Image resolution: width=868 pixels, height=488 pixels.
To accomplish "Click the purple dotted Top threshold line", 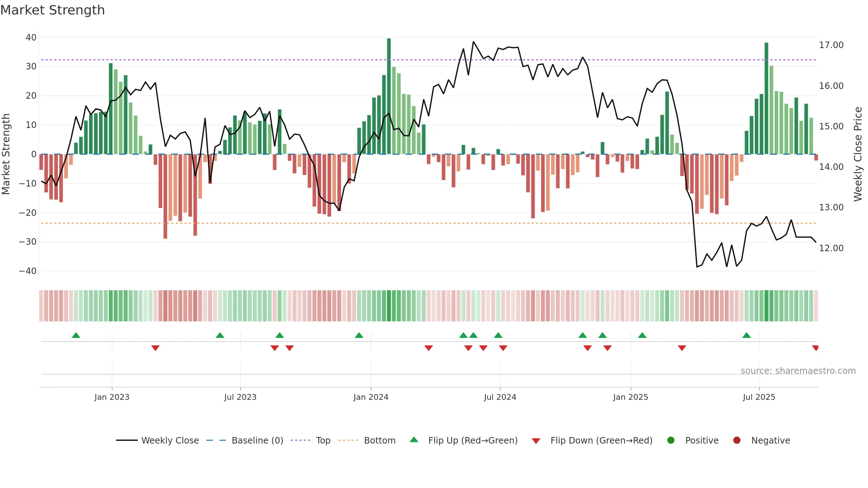I will pos(429,60).
